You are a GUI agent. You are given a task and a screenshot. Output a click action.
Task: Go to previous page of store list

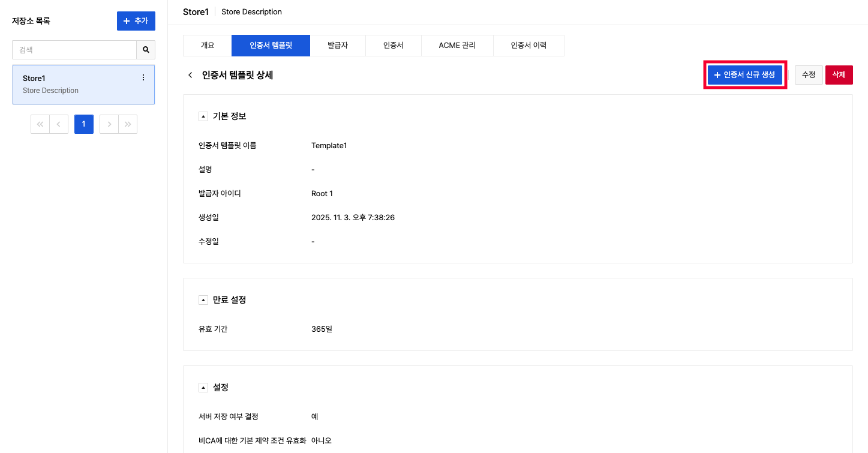59,124
